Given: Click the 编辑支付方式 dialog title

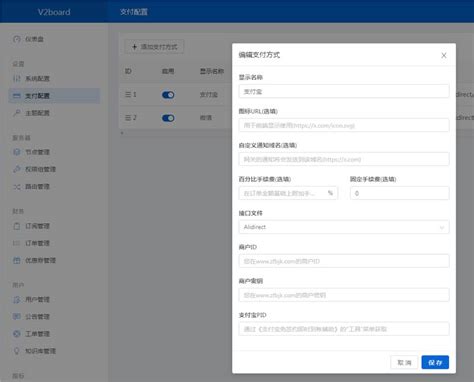Looking at the screenshot, I should [x=259, y=55].
